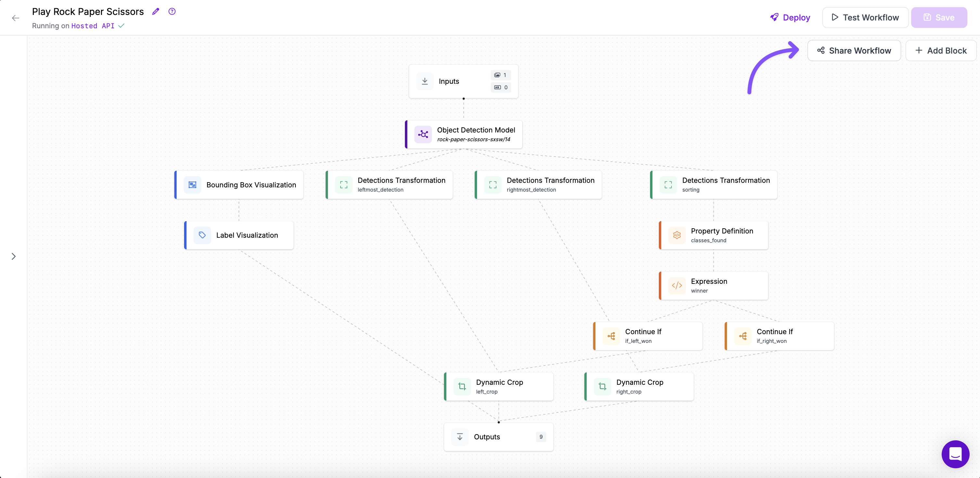Click the Expression winner code icon

point(676,285)
